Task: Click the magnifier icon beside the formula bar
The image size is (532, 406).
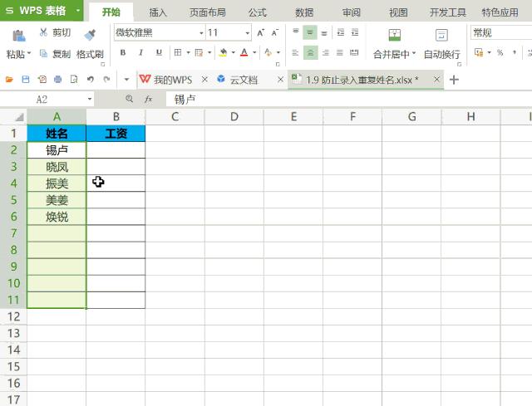Action: [130, 99]
